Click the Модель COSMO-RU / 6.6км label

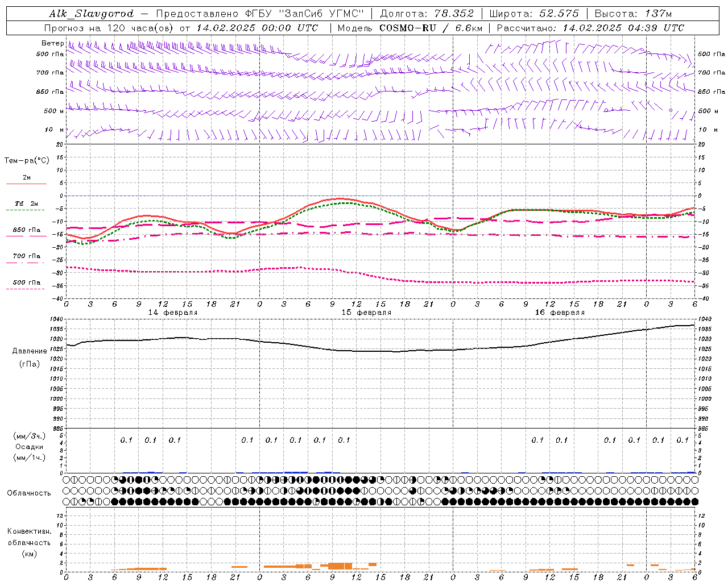coord(410,28)
